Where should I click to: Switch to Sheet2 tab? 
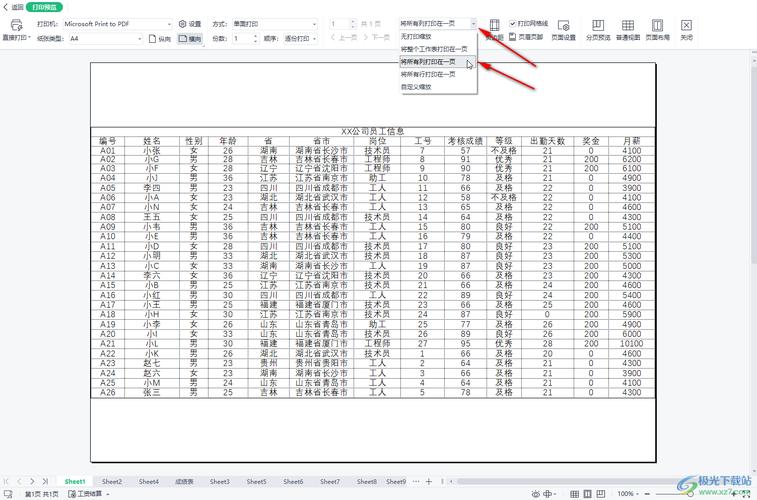pos(112,481)
